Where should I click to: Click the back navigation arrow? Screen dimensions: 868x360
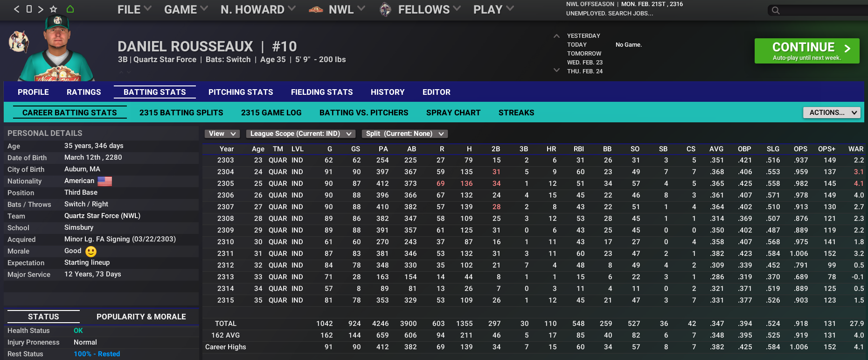coord(16,9)
